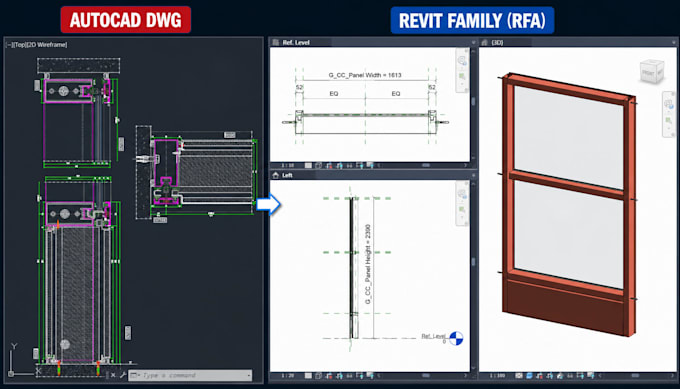This screenshot has height=389, width=680.
Task: Select 'G_CC_Panel Height = 2390' dimension
Action: (368, 264)
